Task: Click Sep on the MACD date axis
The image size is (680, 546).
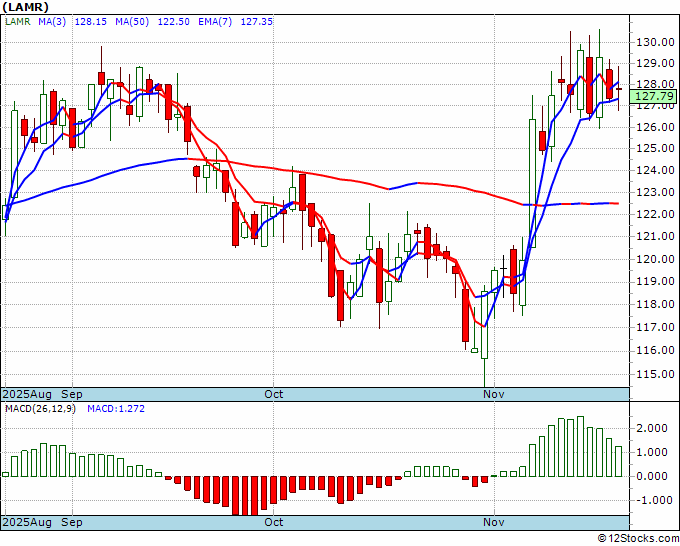Action: pos(72,522)
